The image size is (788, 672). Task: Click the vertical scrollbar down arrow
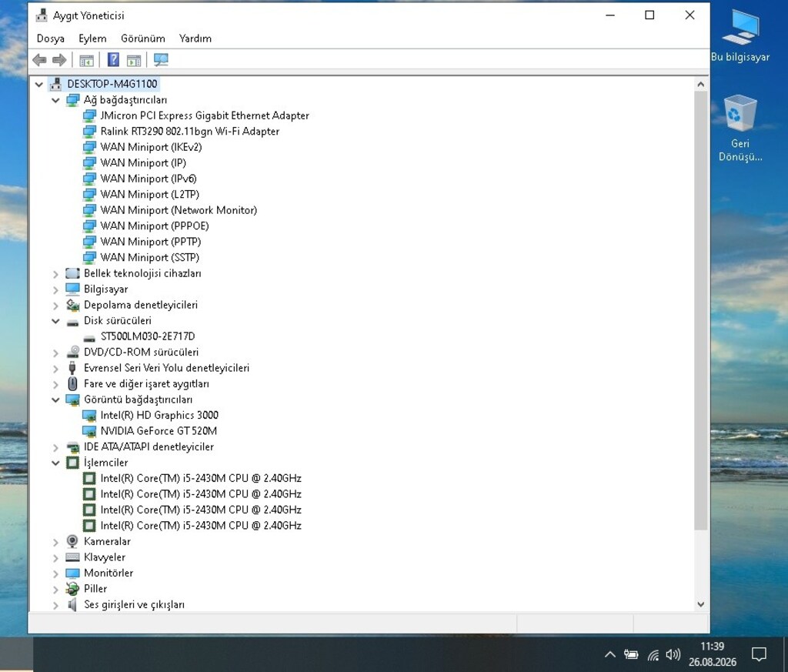coord(700,605)
